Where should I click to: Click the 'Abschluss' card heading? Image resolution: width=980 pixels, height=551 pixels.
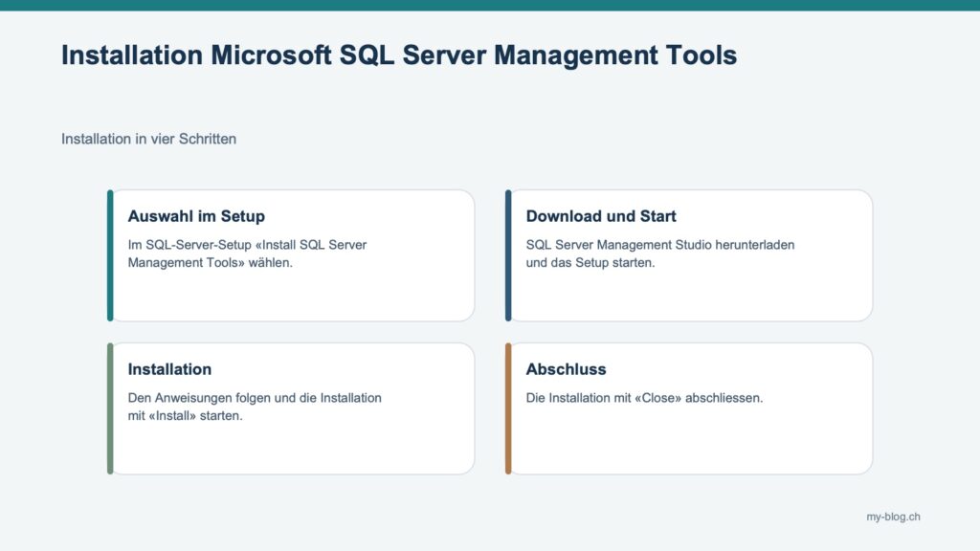coord(566,369)
